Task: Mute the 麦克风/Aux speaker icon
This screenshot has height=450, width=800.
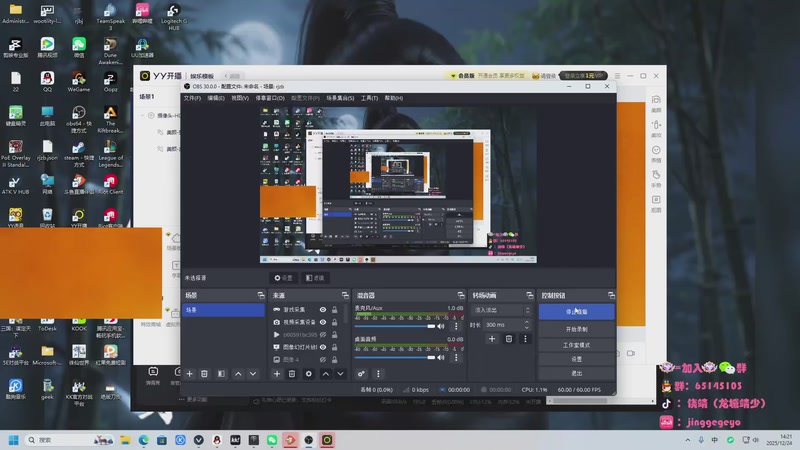Action: [x=441, y=326]
